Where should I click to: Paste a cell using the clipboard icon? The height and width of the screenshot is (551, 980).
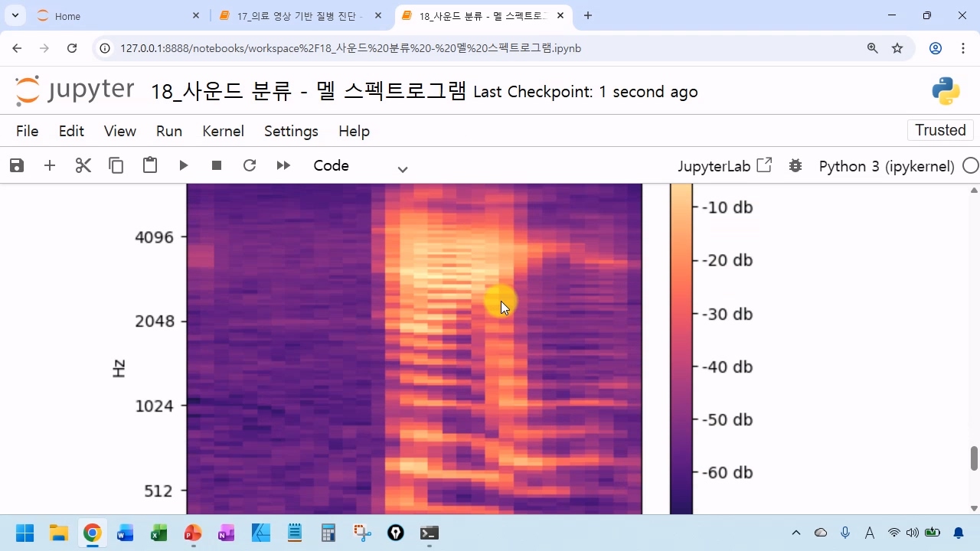click(x=150, y=165)
